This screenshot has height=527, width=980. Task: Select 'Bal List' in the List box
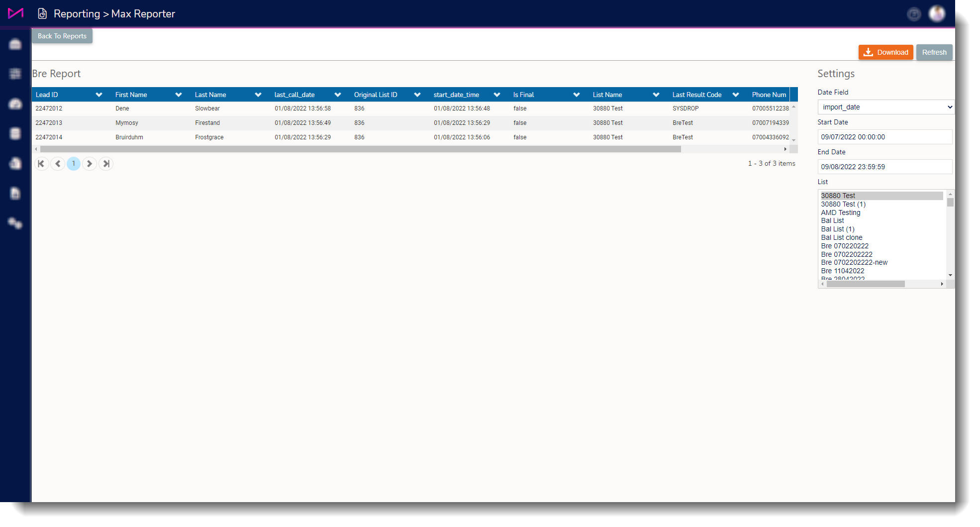tap(882, 220)
